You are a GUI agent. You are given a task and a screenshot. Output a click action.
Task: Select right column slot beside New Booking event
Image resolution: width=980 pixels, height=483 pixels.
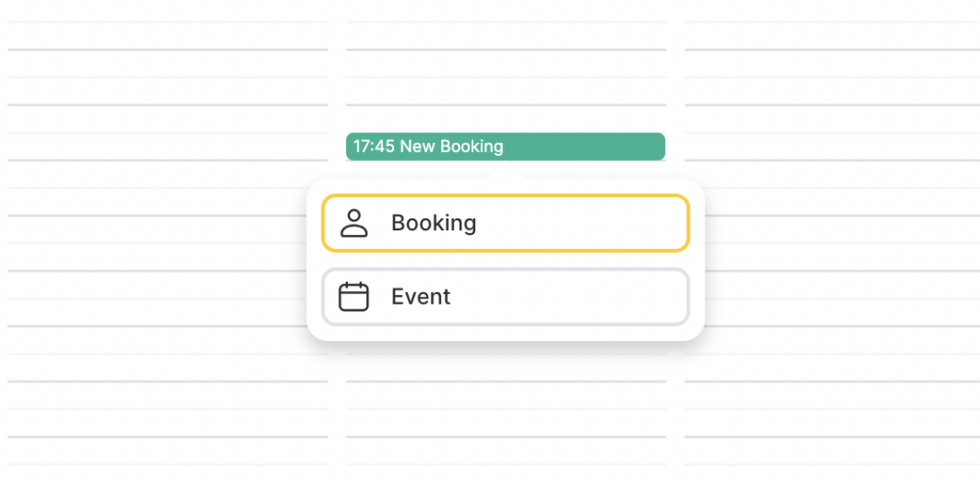(x=832, y=146)
